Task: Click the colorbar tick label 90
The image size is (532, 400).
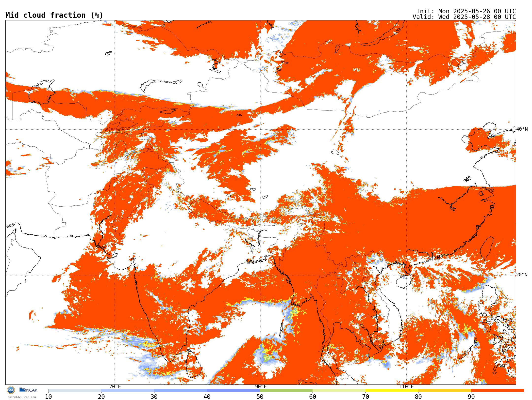Action: tap(471, 397)
